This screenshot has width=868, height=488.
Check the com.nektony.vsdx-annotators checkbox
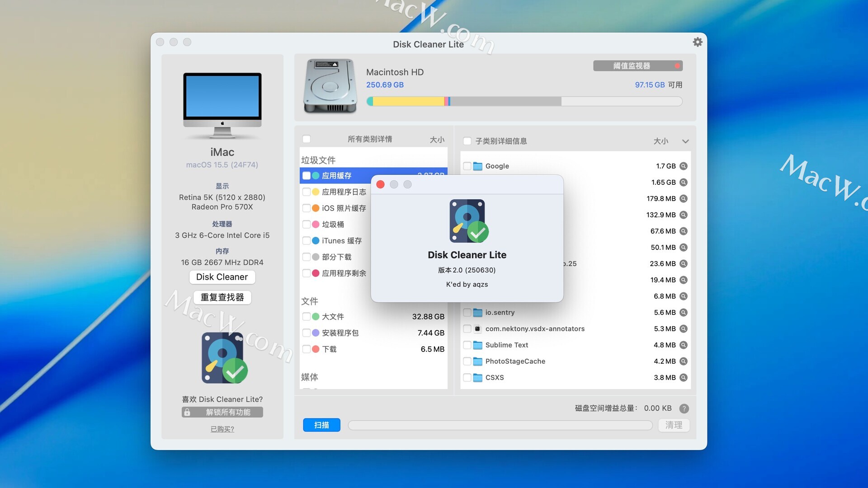pyautogui.click(x=467, y=329)
